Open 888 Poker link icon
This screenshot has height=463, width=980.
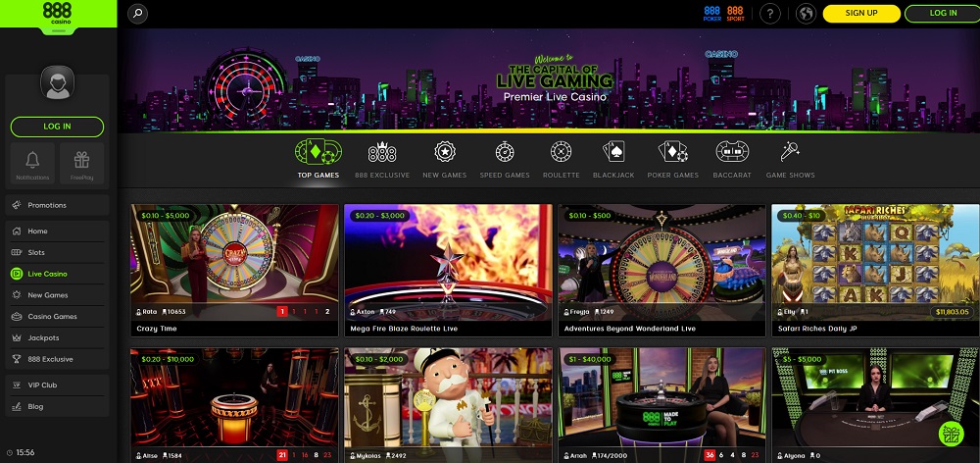[x=711, y=13]
